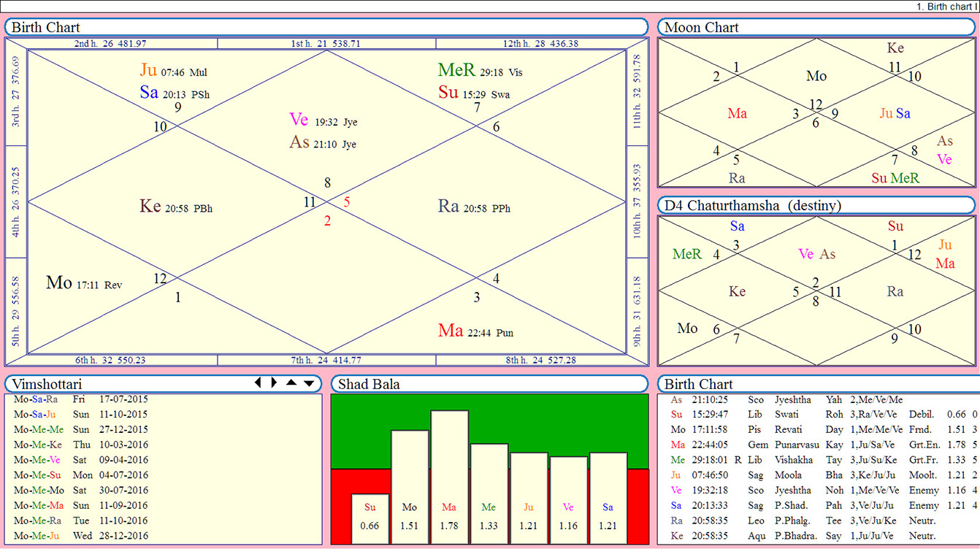Click the '7th h.' bottom header cell
This screenshot has height=549, width=980.
click(x=326, y=360)
